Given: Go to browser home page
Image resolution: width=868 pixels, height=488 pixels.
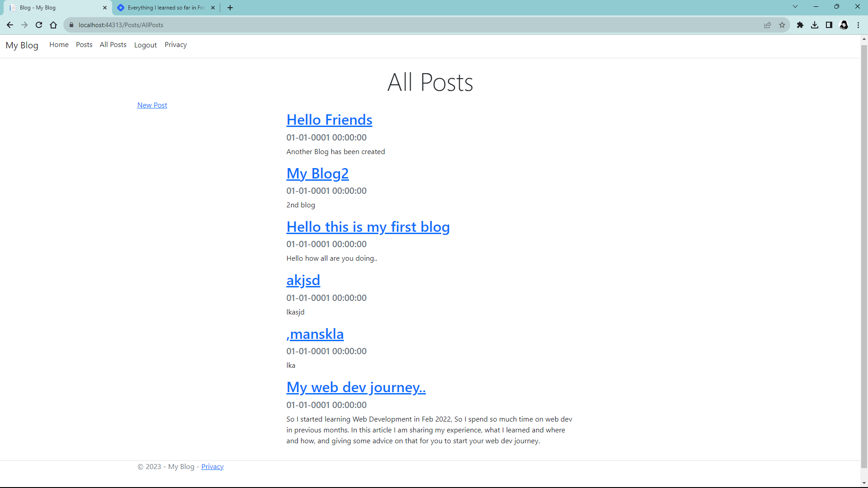Looking at the screenshot, I should click(x=53, y=25).
